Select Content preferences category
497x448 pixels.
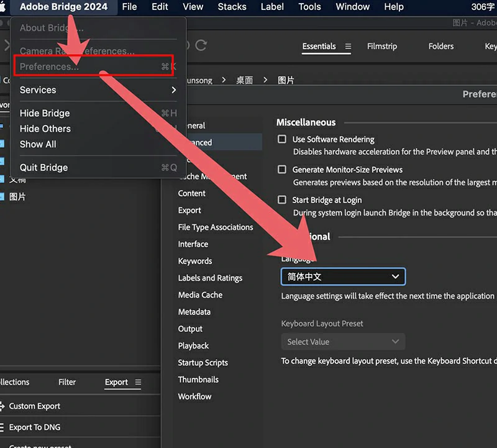(x=191, y=193)
